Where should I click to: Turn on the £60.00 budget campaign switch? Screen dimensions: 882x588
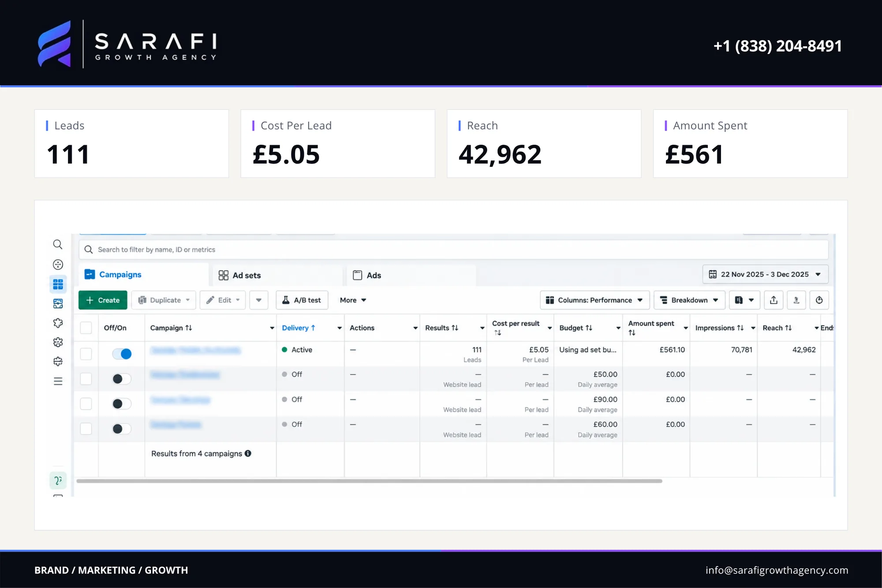click(122, 429)
